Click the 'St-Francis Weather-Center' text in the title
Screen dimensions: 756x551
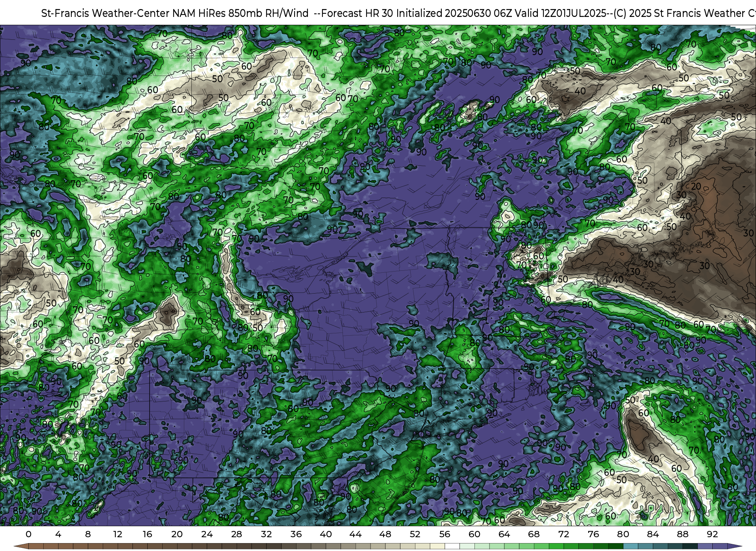106,13
